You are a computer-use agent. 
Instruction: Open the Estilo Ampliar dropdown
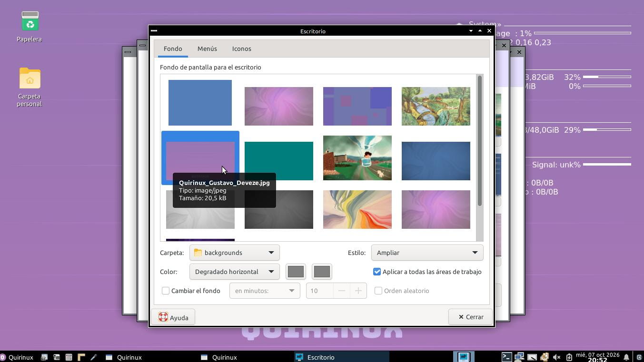click(427, 253)
